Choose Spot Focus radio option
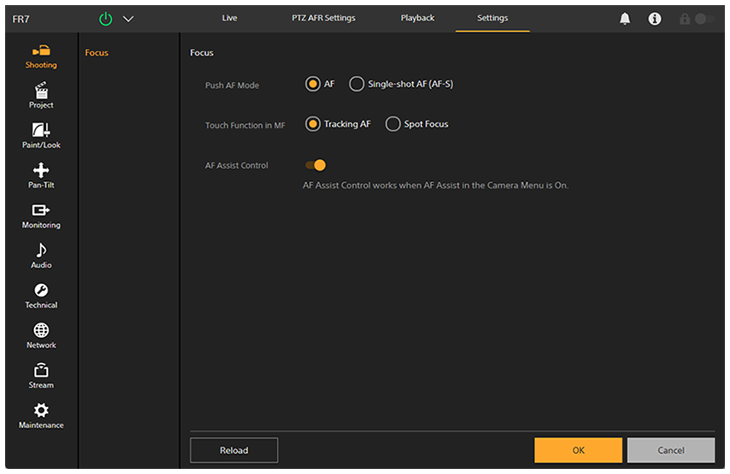This screenshot has height=474, width=730. (393, 124)
